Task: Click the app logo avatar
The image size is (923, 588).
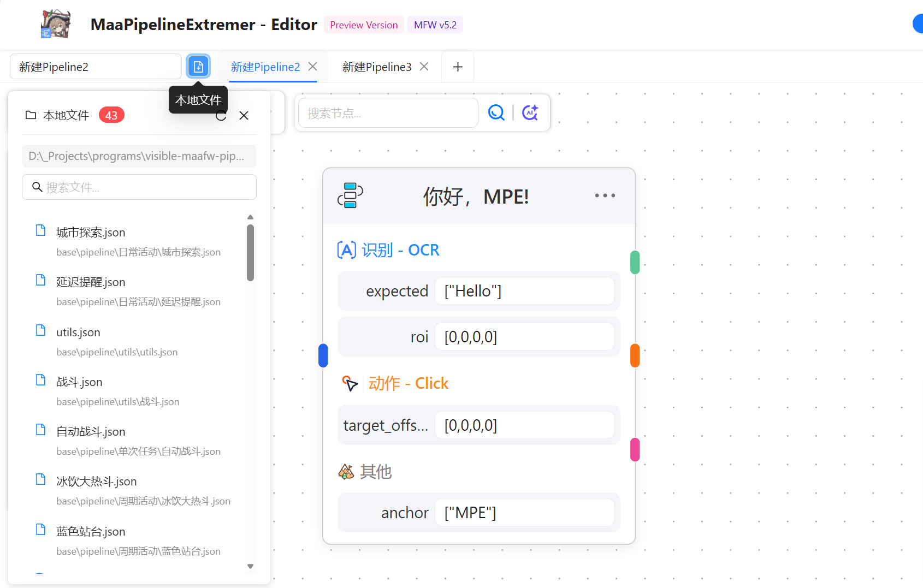Action: coord(56,25)
